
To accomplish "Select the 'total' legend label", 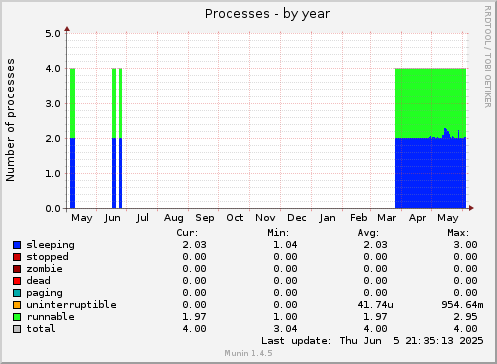I will [41, 329].
